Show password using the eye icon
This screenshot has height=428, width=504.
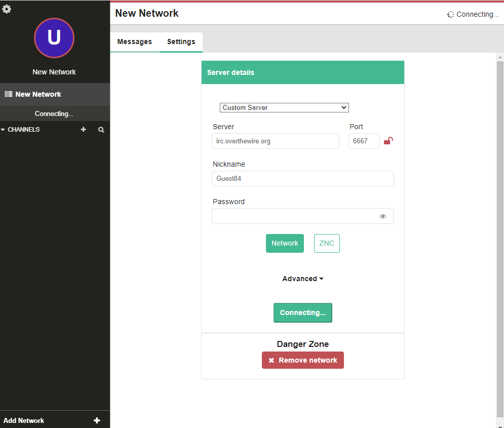click(x=382, y=216)
